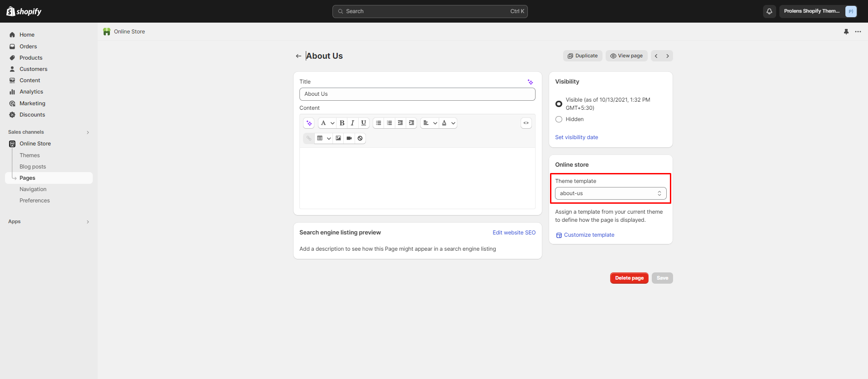This screenshot has width=868, height=379.
Task: Expand the Sales channels section
Action: (88, 132)
